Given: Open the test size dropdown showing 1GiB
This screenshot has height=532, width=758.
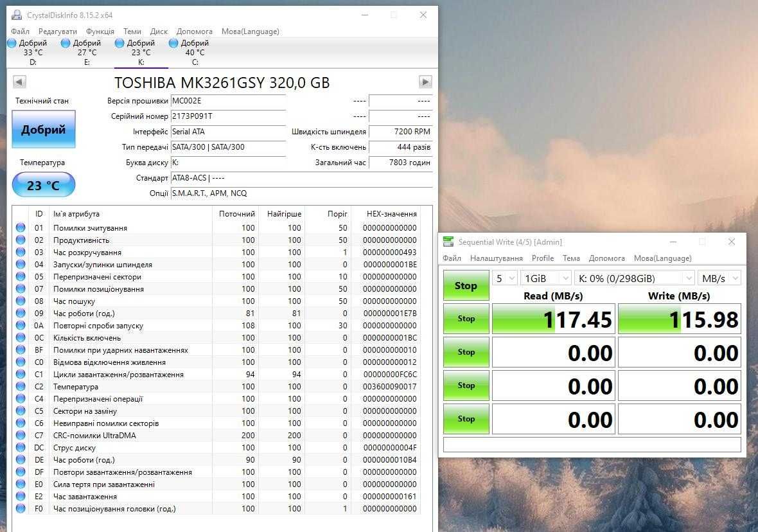Looking at the screenshot, I should (546, 278).
